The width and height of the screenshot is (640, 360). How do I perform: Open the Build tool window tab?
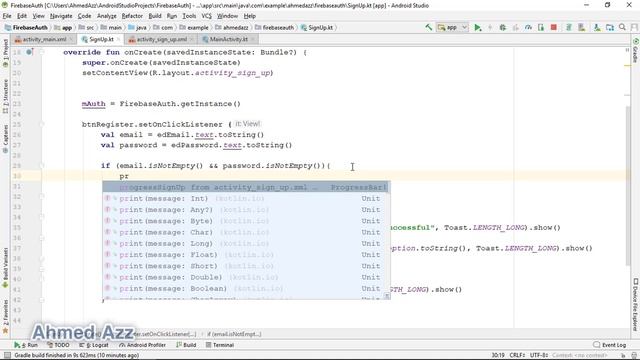186,345
